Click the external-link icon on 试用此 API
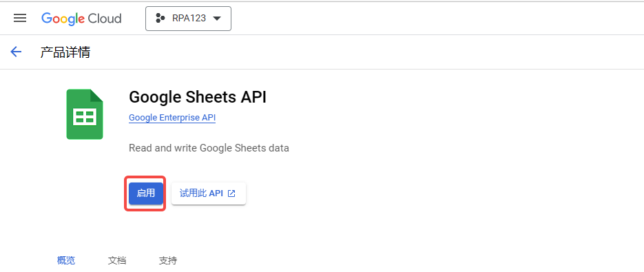The image size is (644, 272). [231, 193]
